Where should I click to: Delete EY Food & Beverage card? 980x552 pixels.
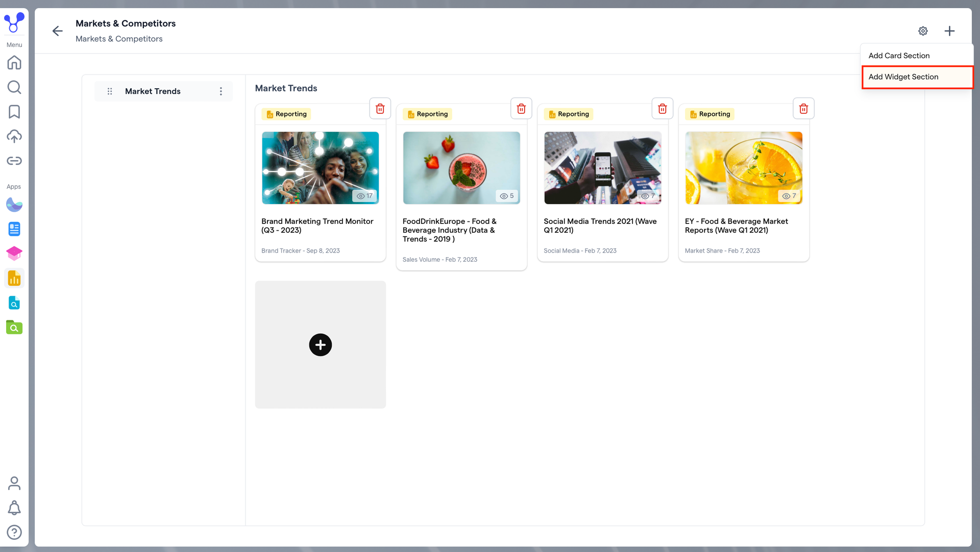click(x=803, y=109)
